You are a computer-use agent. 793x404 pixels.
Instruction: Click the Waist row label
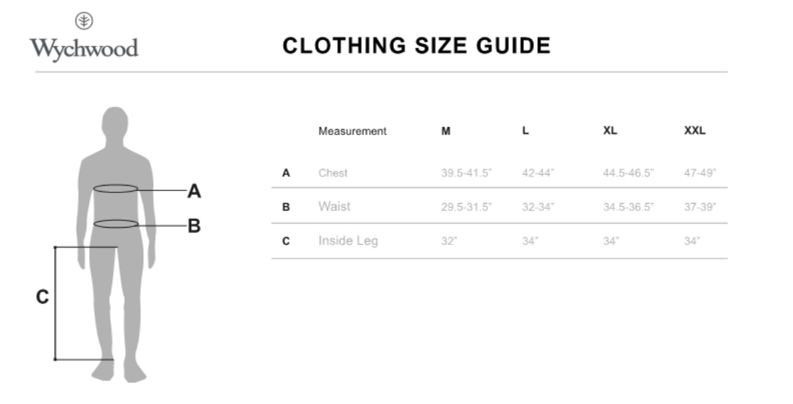[x=334, y=207]
